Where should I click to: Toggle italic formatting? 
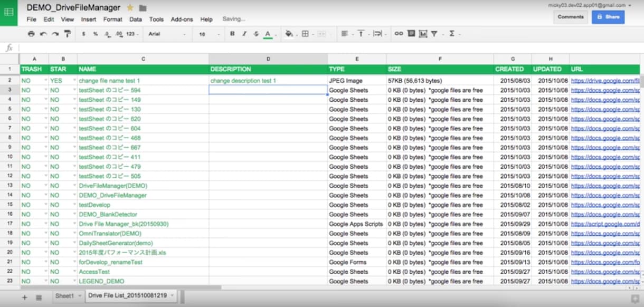[x=244, y=34]
